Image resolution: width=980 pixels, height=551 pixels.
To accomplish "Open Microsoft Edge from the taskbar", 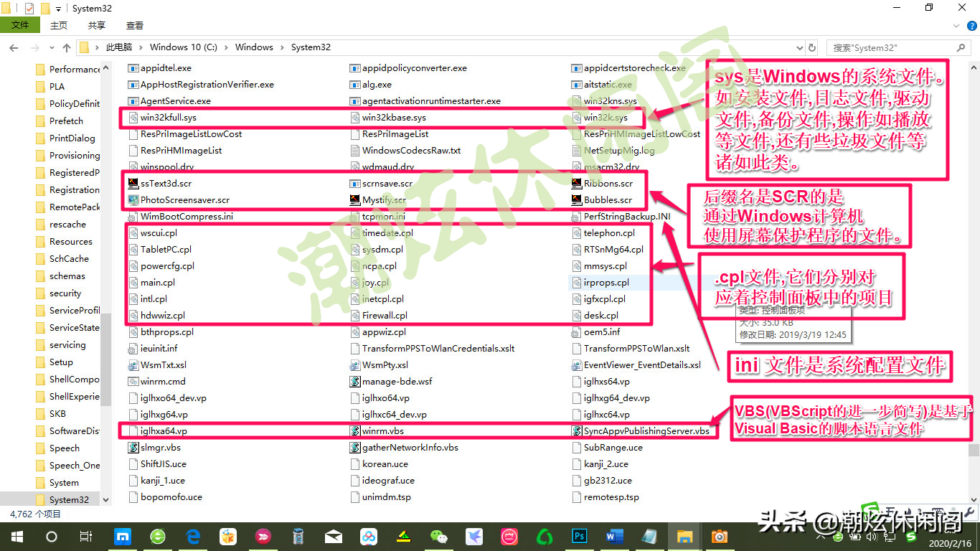I will coord(193,537).
